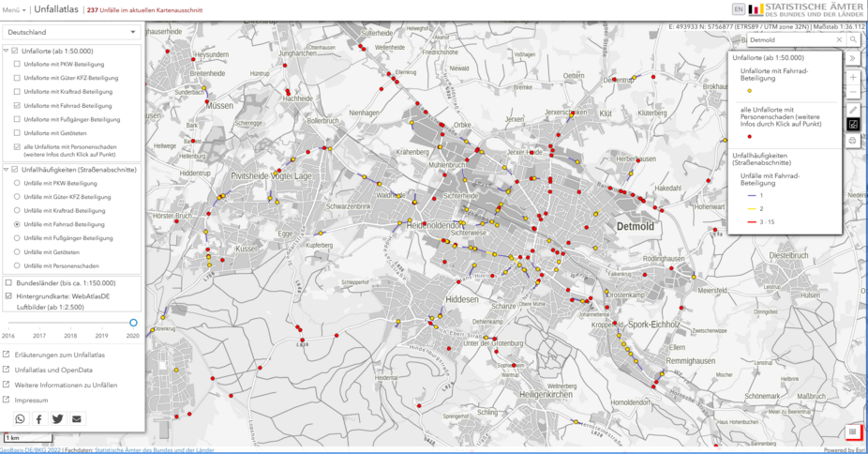
Task: Open the Deutschland region dropdown
Action: 71,32
